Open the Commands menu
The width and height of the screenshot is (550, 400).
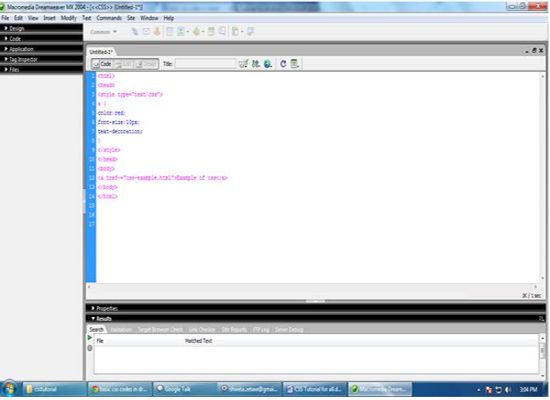pyautogui.click(x=109, y=18)
